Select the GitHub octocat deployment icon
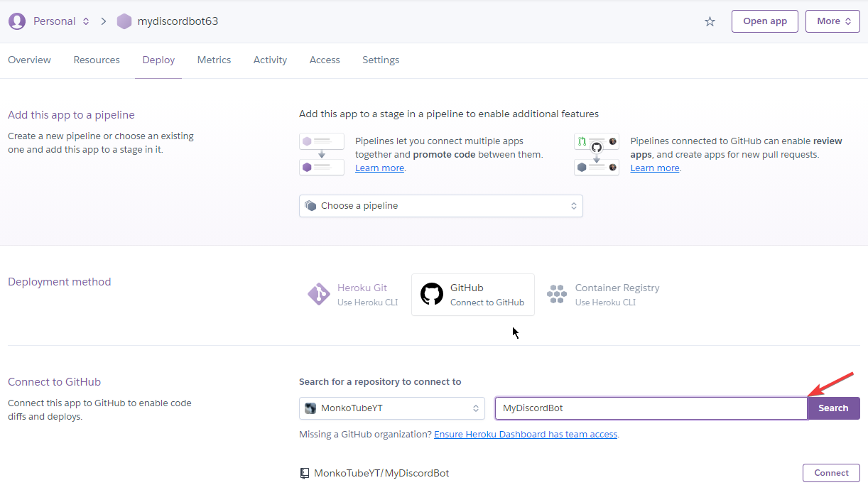 pyautogui.click(x=431, y=295)
